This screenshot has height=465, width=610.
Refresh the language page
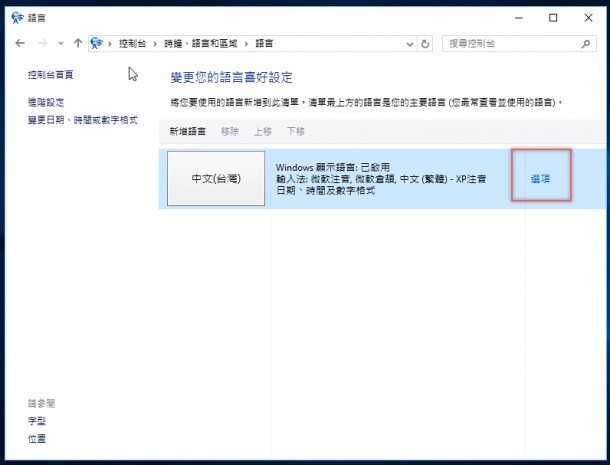click(x=425, y=44)
